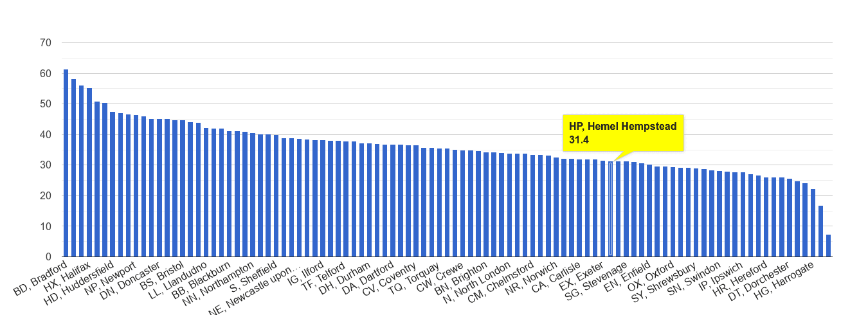Viewport: 868px width, 315px height.
Task: Select the bar above the OX, Oxford label
Action: tap(673, 212)
